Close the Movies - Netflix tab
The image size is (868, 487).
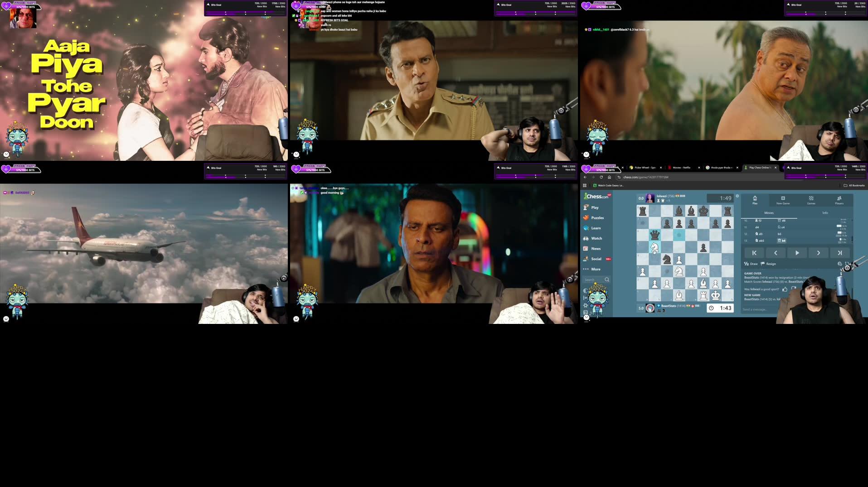tap(699, 168)
